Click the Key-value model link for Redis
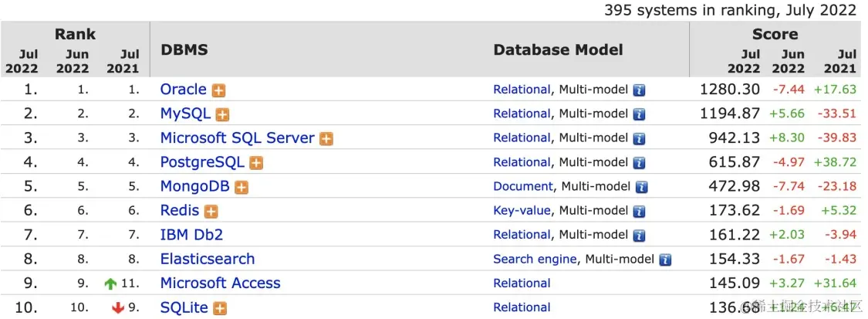 click(x=522, y=210)
